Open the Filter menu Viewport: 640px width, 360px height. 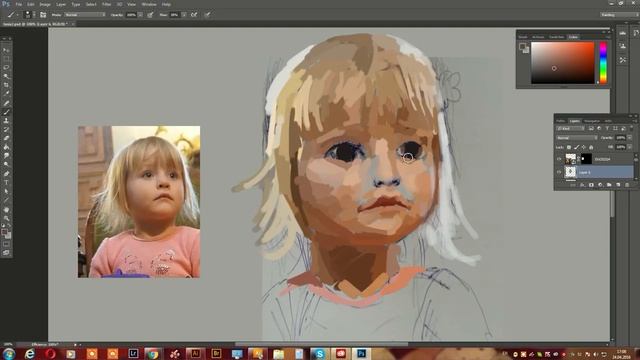(x=107, y=4)
